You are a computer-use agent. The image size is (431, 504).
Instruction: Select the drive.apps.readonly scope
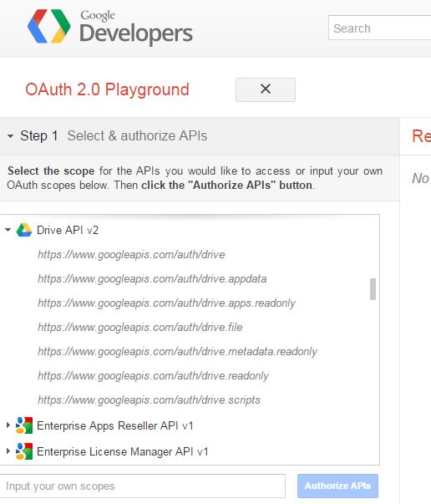(167, 303)
